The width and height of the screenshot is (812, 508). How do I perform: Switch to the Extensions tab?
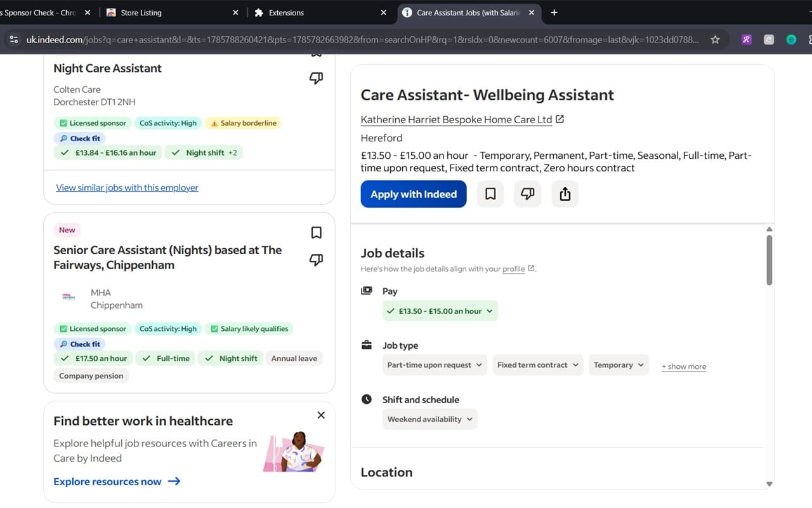pos(321,13)
